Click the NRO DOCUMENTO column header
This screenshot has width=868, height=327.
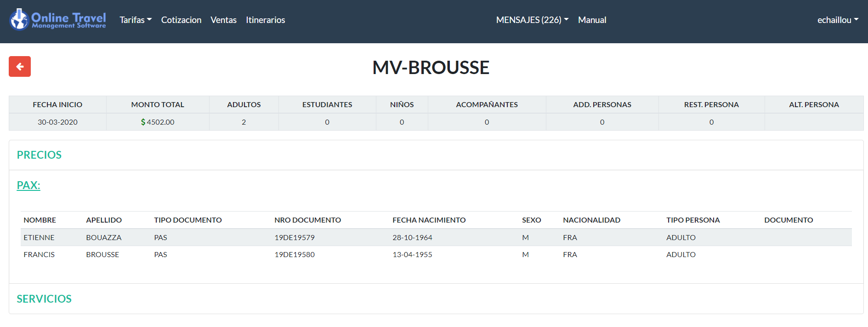307,220
